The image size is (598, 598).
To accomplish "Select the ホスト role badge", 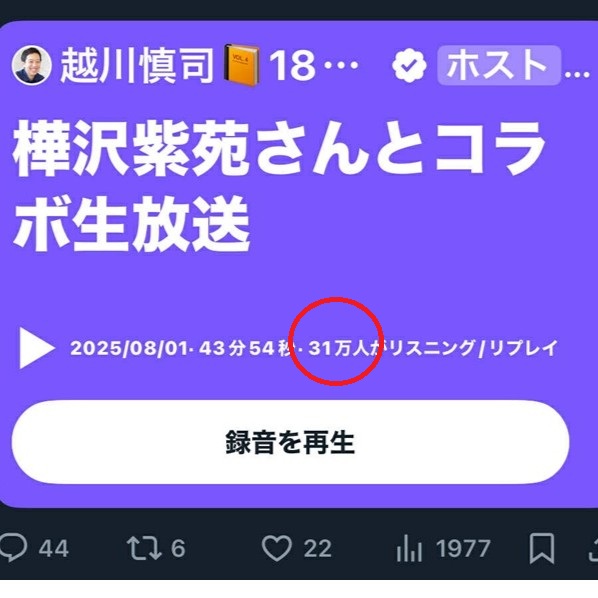I will pos(499,65).
